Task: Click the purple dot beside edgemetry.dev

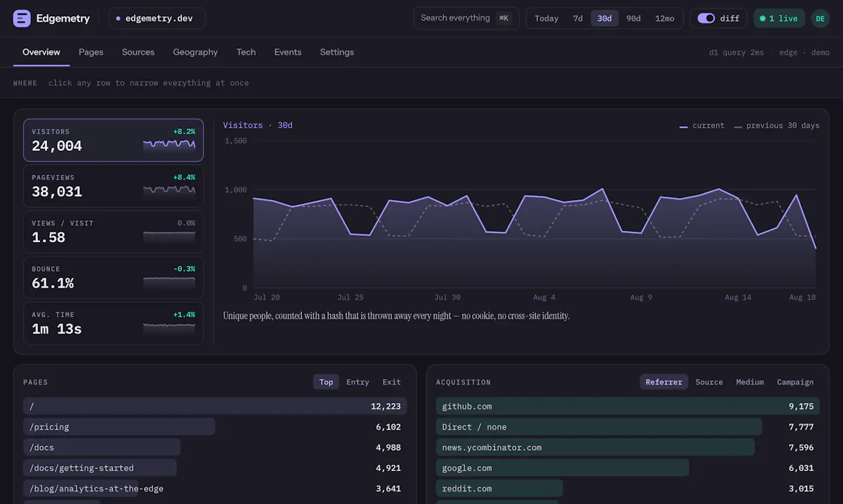Action: point(117,18)
